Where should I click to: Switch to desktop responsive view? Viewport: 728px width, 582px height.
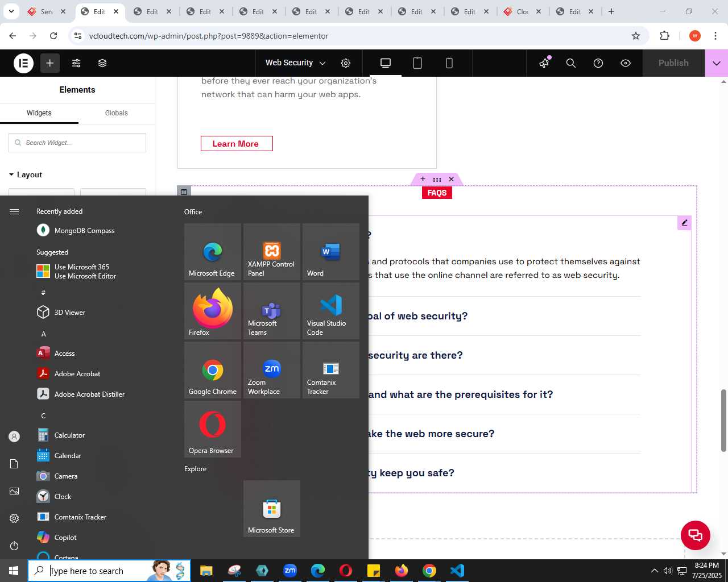pyautogui.click(x=386, y=63)
